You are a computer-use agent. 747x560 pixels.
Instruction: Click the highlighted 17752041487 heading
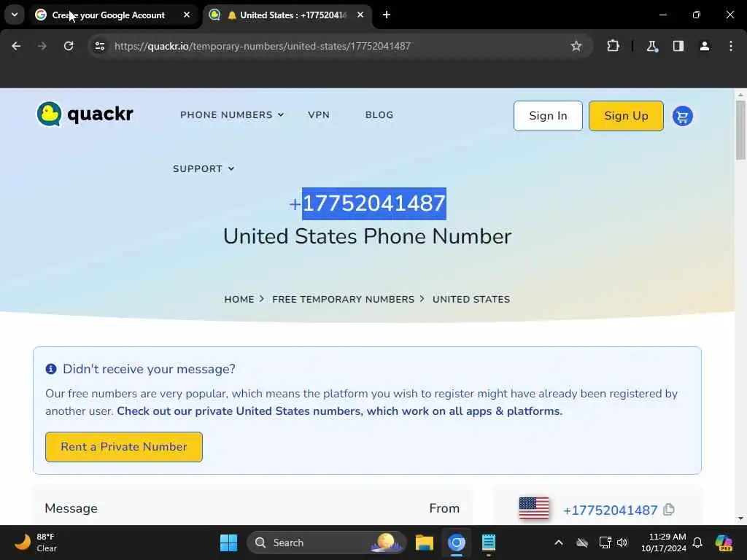(x=374, y=203)
